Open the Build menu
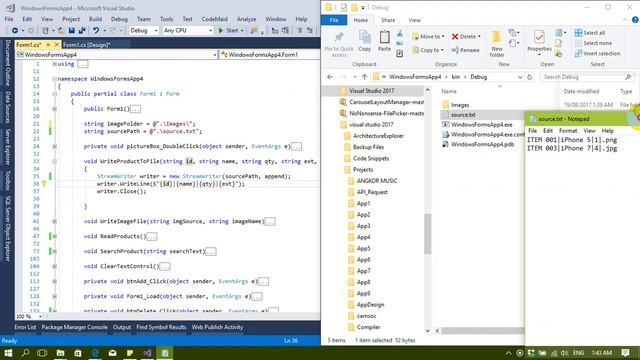 pyautogui.click(x=95, y=19)
